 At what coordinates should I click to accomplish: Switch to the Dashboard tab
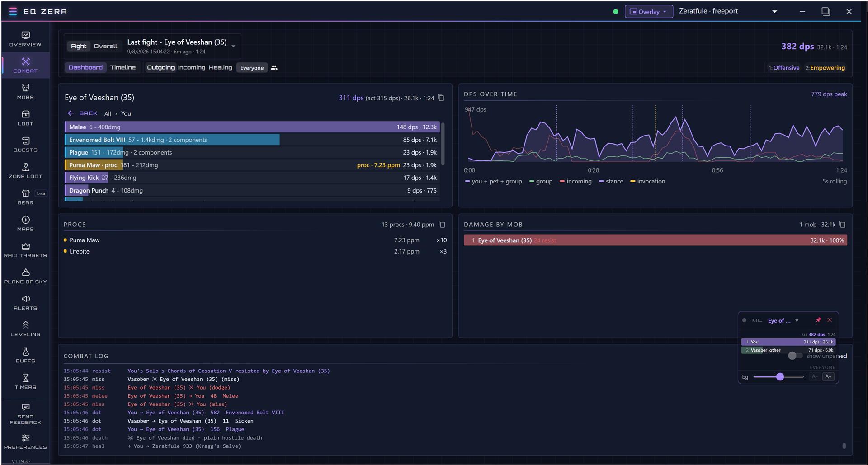85,67
